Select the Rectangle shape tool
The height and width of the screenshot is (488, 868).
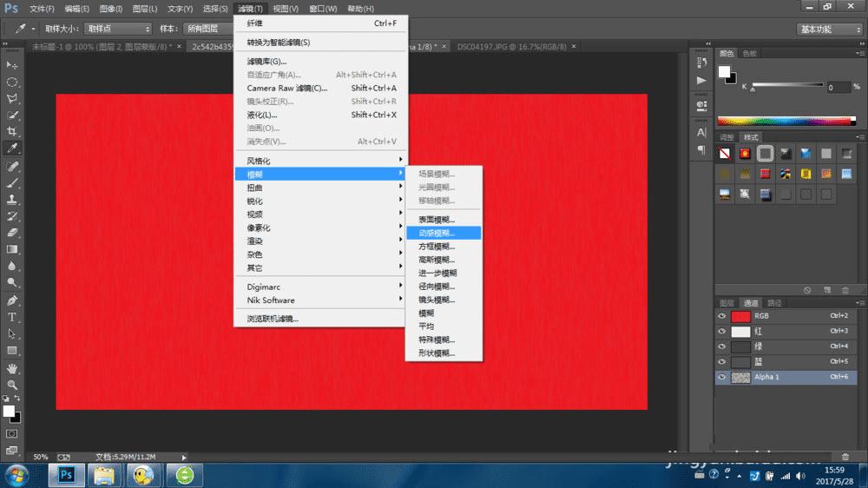pos(11,351)
